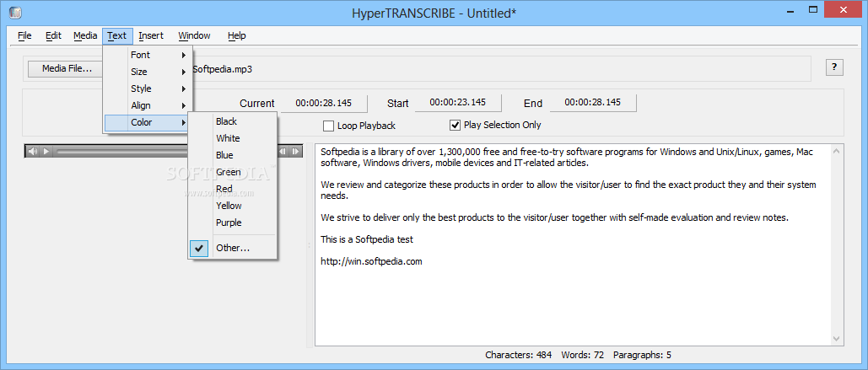Play the media with the play icon

point(46,152)
